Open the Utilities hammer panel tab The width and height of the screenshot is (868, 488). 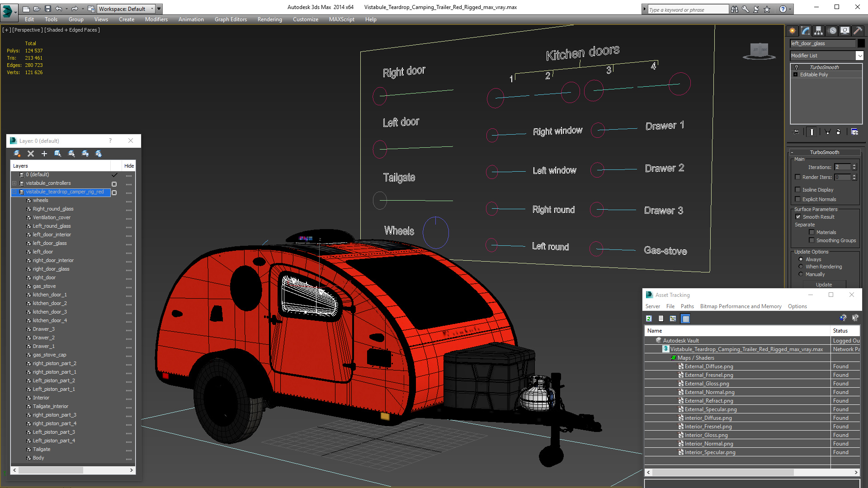(x=858, y=31)
